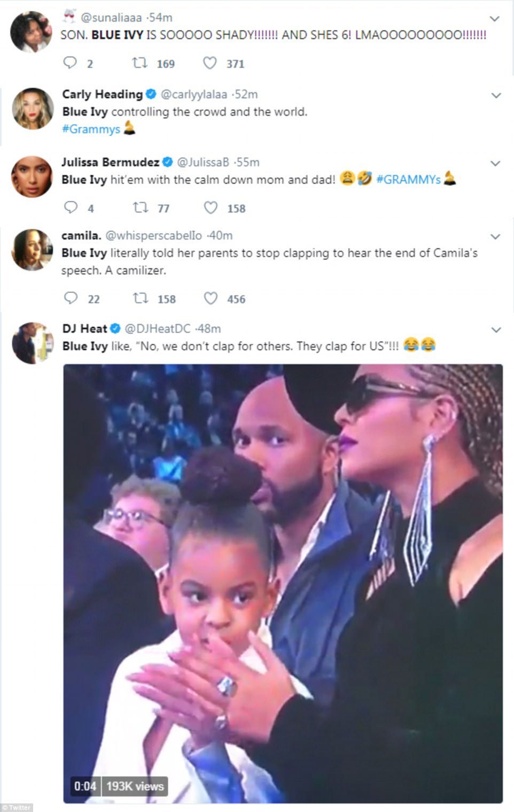The height and width of the screenshot is (812, 514).
Task: Open Carly Heading's profile name
Action: pos(103,94)
